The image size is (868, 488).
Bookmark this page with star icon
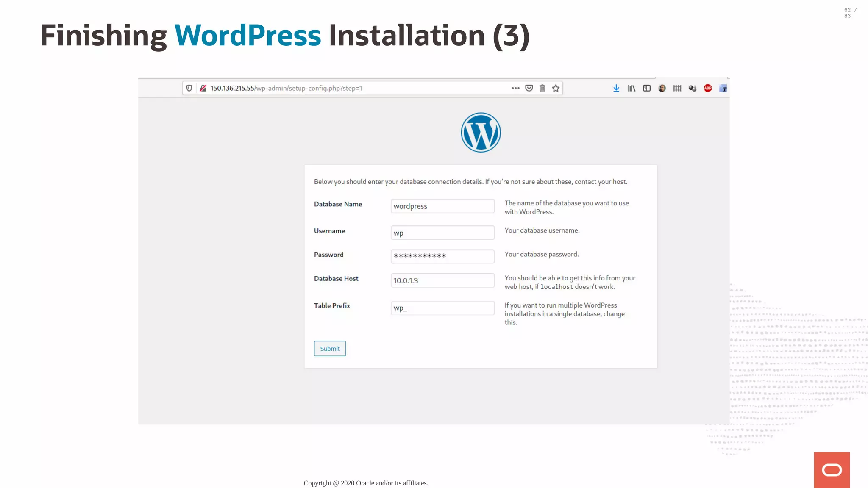click(x=556, y=88)
